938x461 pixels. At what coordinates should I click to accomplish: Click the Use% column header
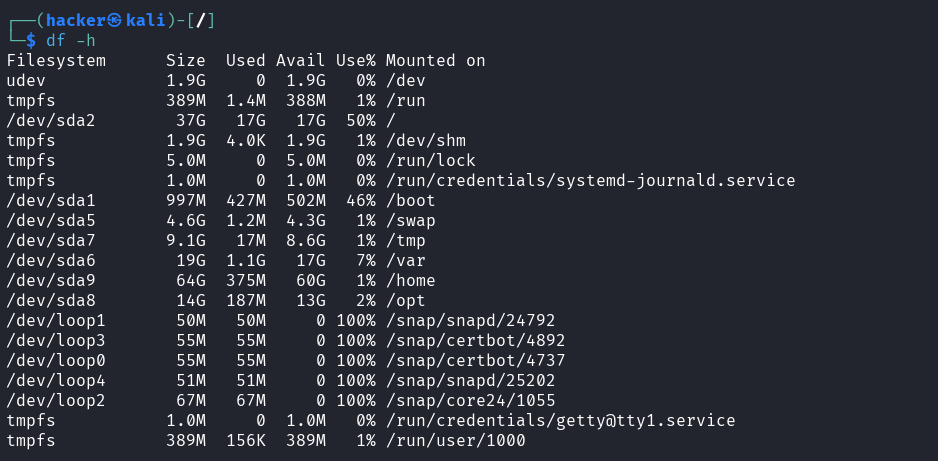355,61
